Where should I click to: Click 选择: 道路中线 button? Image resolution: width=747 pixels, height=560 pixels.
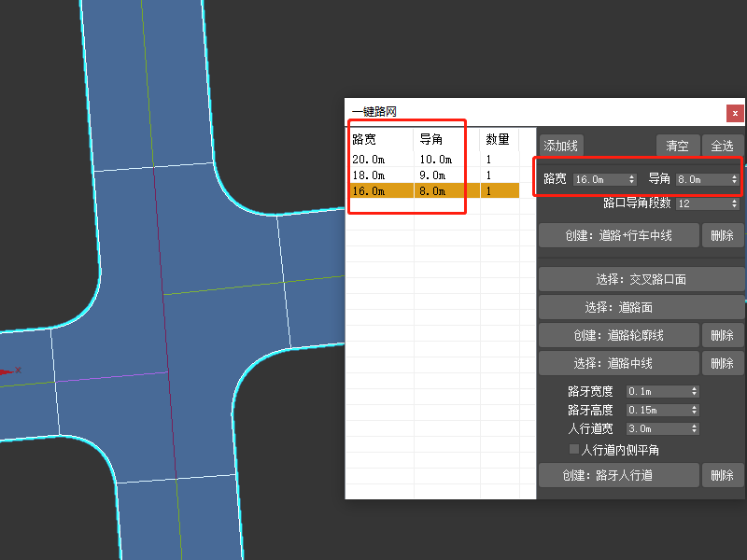pos(618,363)
